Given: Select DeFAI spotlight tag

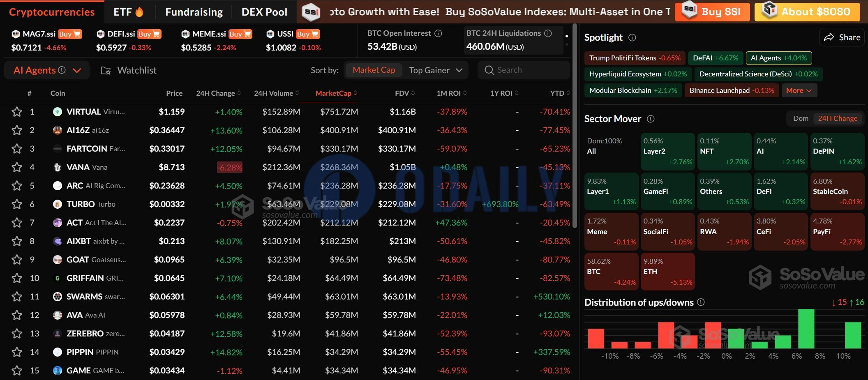Looking at the screenshot, I should tap(716, 58).
